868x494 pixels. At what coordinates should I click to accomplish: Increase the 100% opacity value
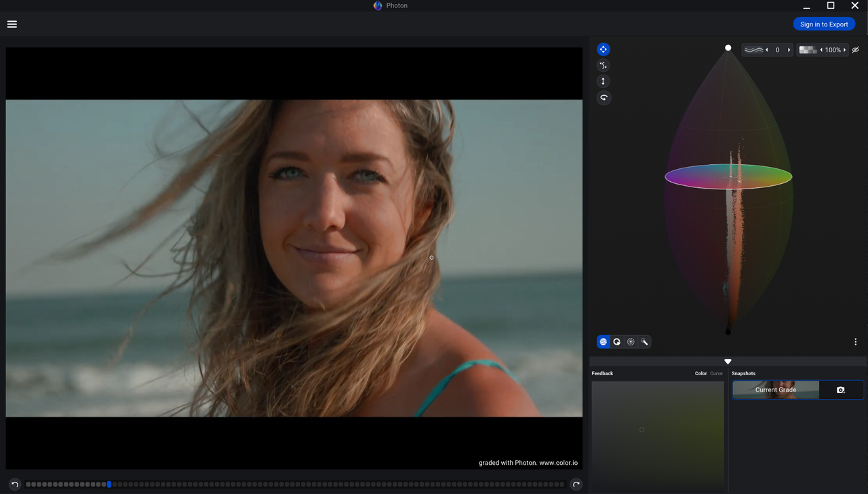click(x=844, y=50)
